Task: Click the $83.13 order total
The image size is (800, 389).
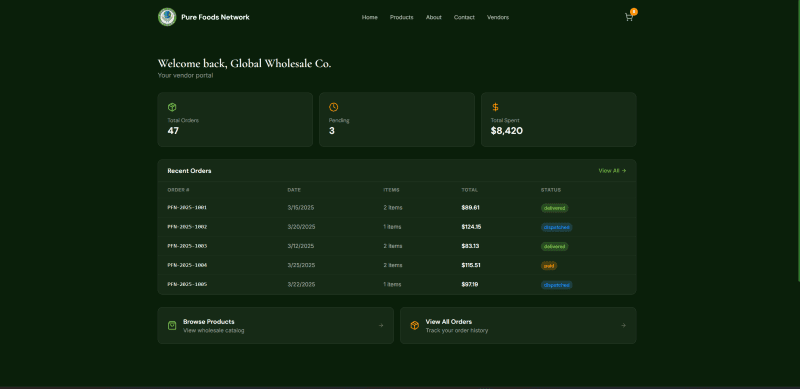Action: coord(470,246)
